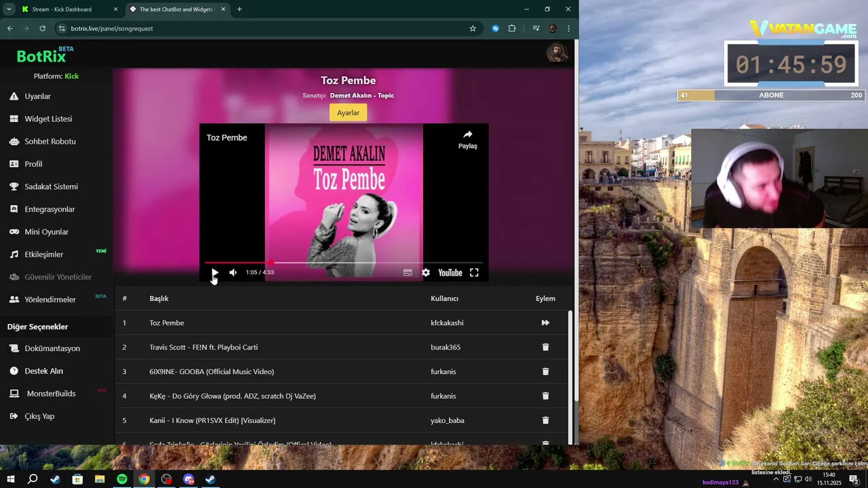Open Chrome profile avatar
The image size is (868, 488).
[x=553, y=28]
